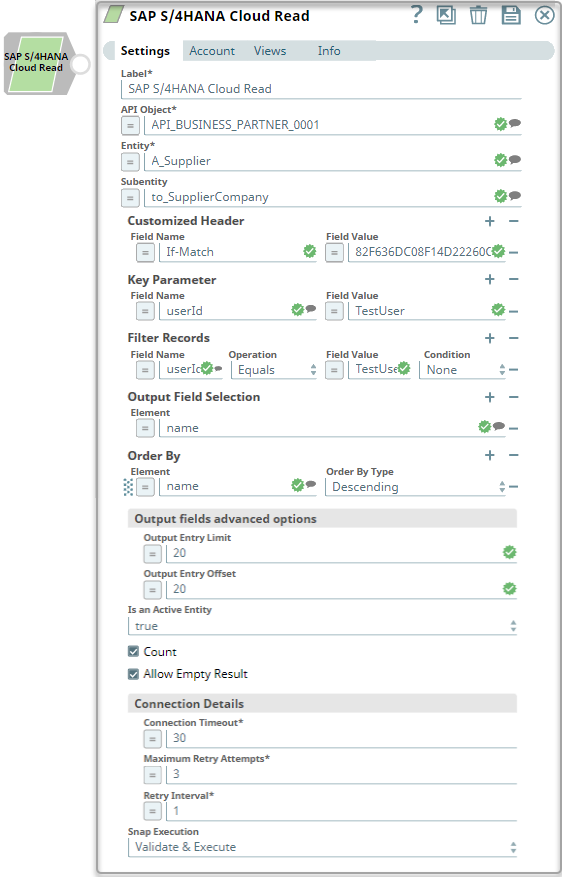This screenshot has width=562, height=877.
Task: Delete the userId key parameter row
Action: click(513, 312)
